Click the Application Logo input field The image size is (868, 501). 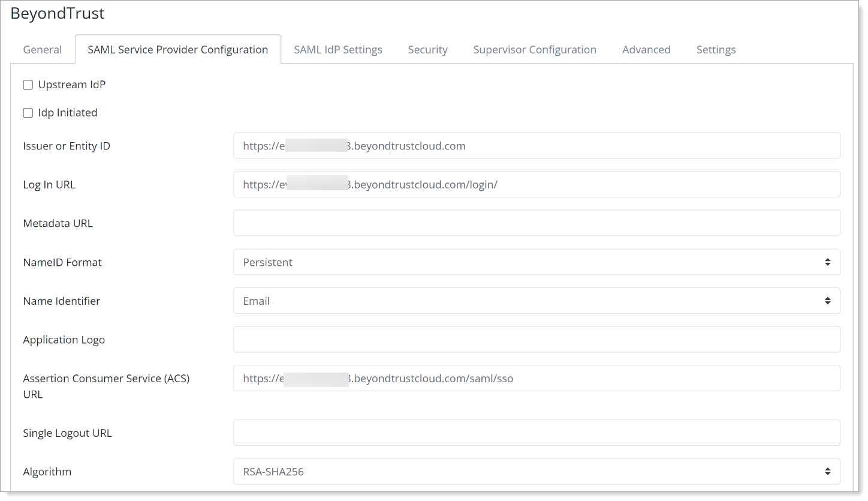pos(537,340)
